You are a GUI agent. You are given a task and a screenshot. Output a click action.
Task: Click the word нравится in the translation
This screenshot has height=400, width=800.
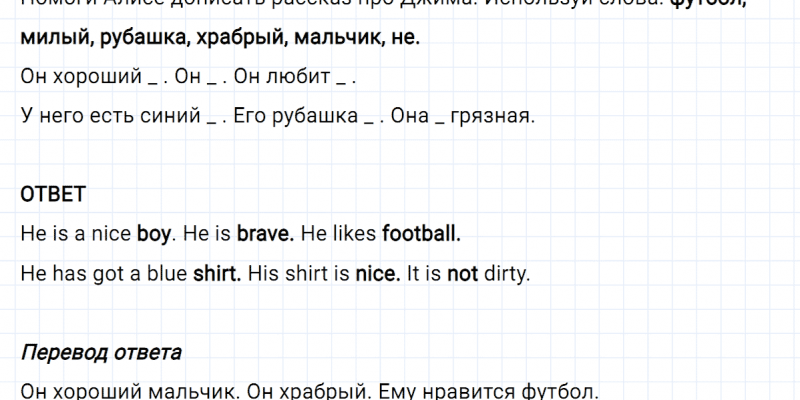tap(435, 391)
